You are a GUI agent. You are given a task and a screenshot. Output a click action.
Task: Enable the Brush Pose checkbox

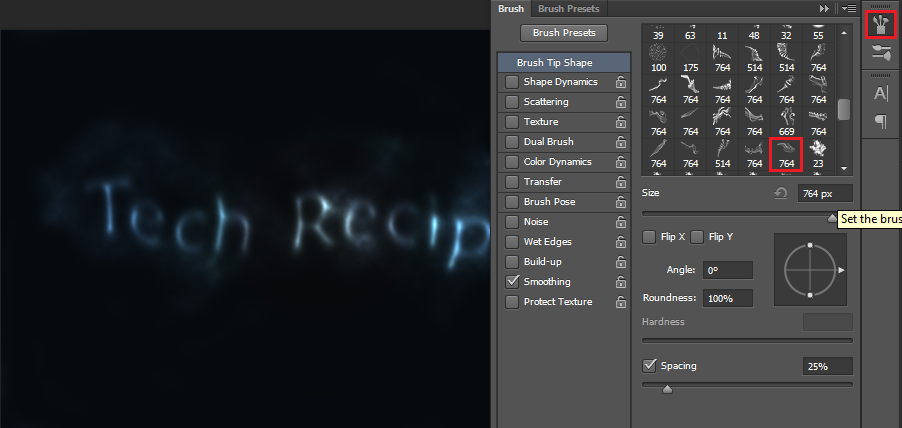pyautogui.click(x=512, y=202)
